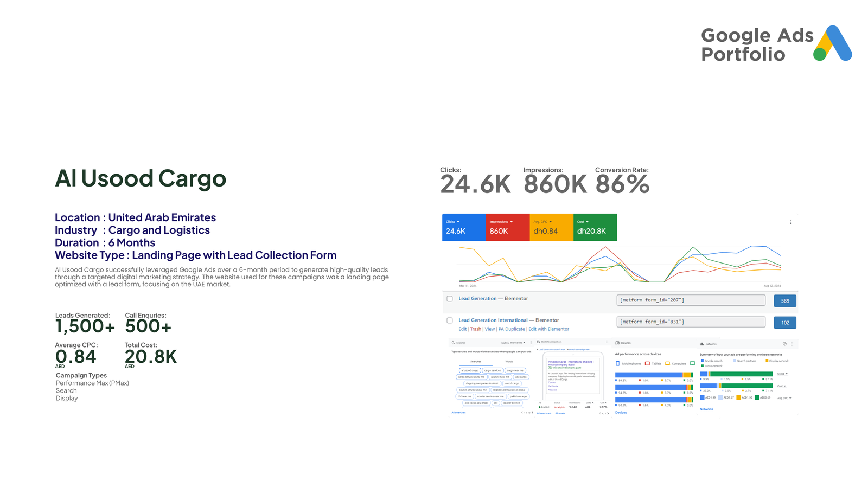Viewport: 868px width, 488px height.
Task: Click the Searches card magnifier icon
Action: (453, 343)
